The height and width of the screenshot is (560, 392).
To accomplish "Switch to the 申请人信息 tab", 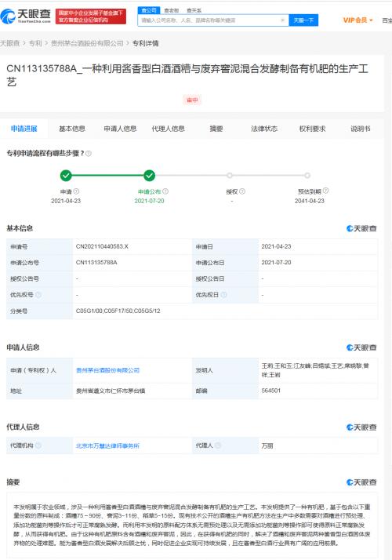I will [120, 129].
